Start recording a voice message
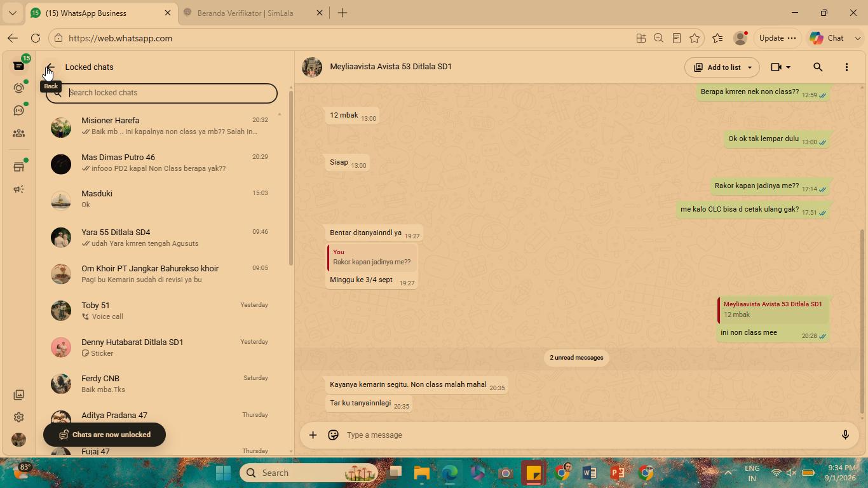 click(845, 435)
